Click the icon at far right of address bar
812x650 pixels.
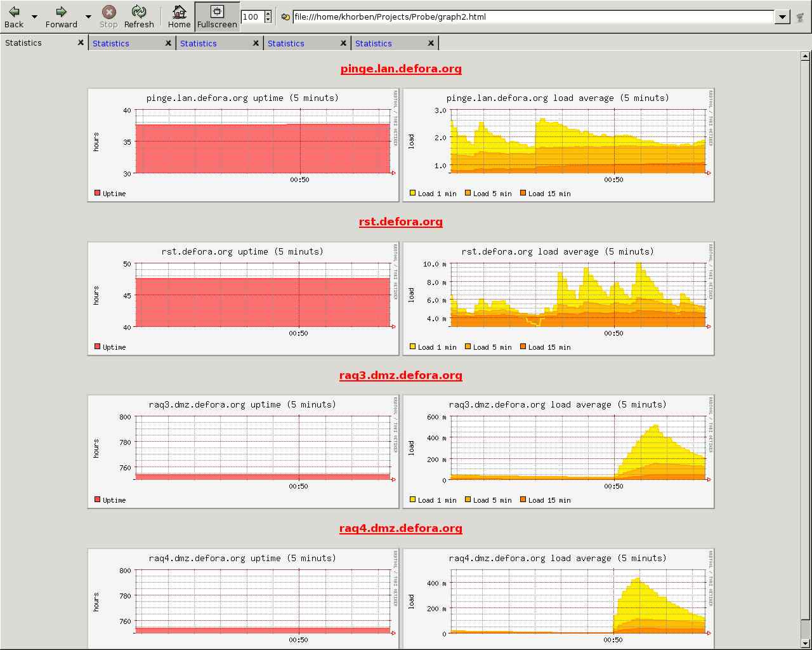click(801, 17)
